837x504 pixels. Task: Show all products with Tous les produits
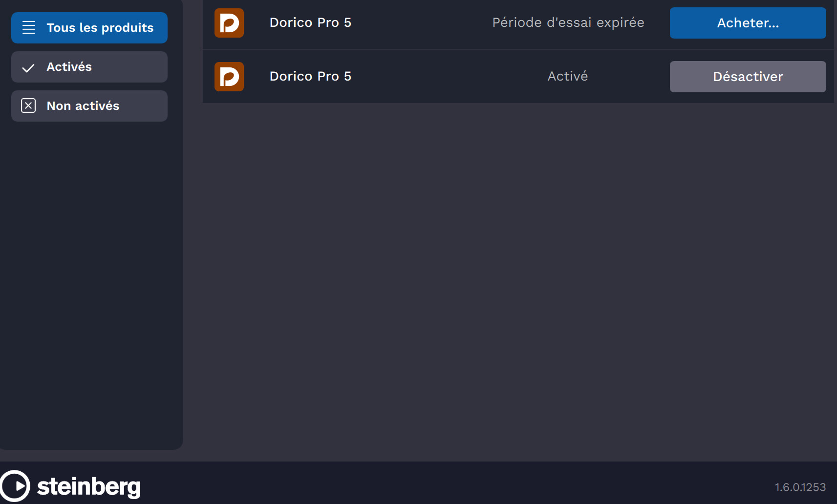(89, 28)
